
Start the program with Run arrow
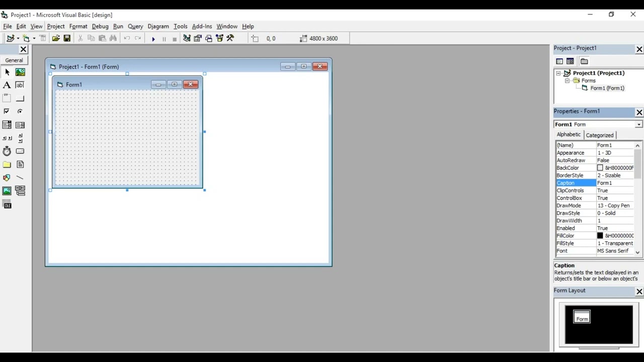153,39
